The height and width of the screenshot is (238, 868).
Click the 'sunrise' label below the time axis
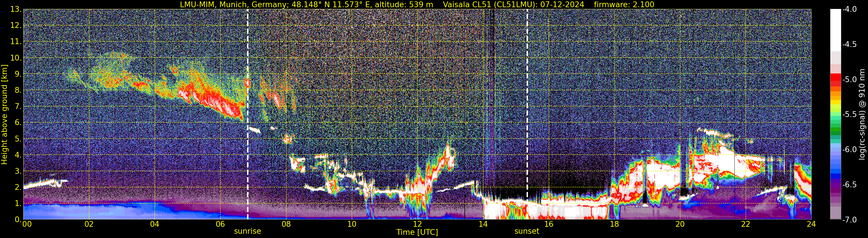click(x=247, y=231)
